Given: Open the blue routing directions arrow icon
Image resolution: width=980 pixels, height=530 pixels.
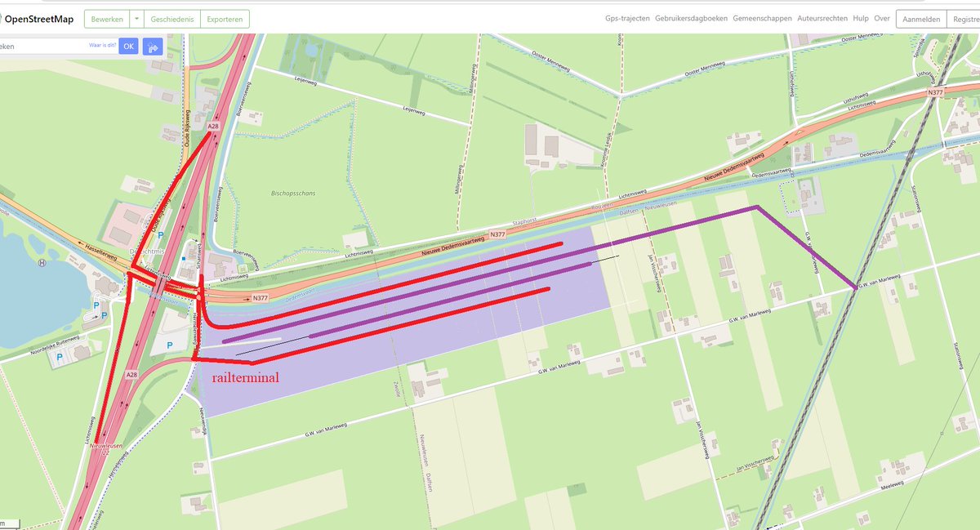Looking at the screenshot, I should (152, 47).
